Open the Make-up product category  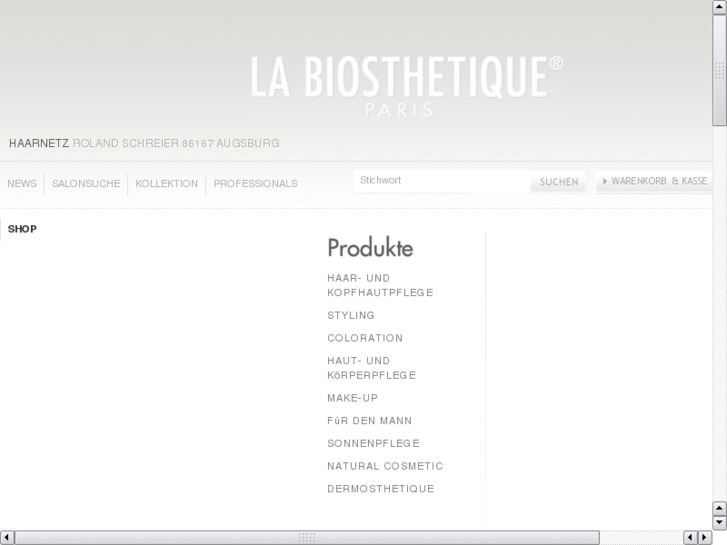click(x=352, y=398)
